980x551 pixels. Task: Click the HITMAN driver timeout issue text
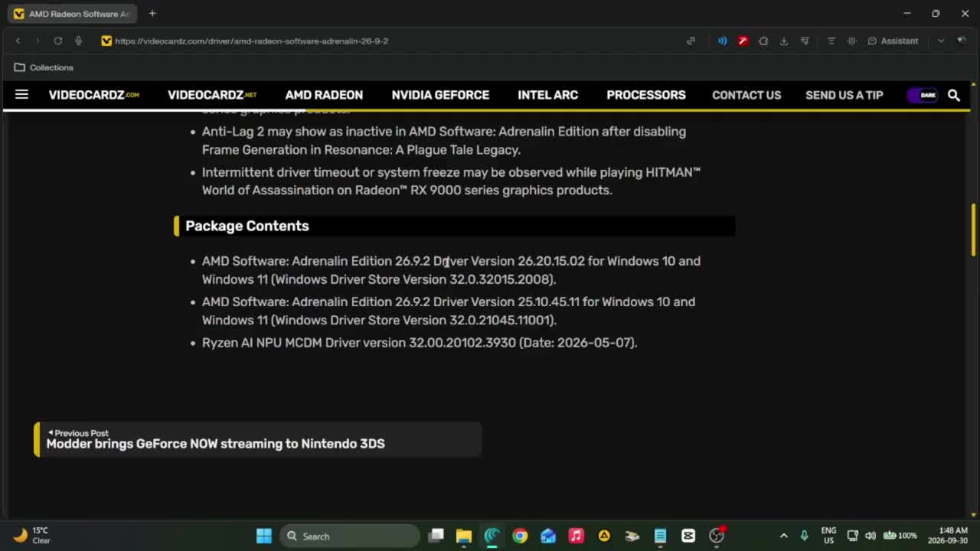pos(451,181)
